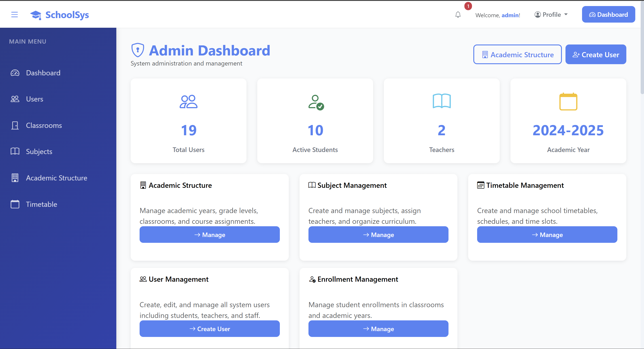
Task: Open the Timetable calendar icon
Action: click(x=15, y=204)
